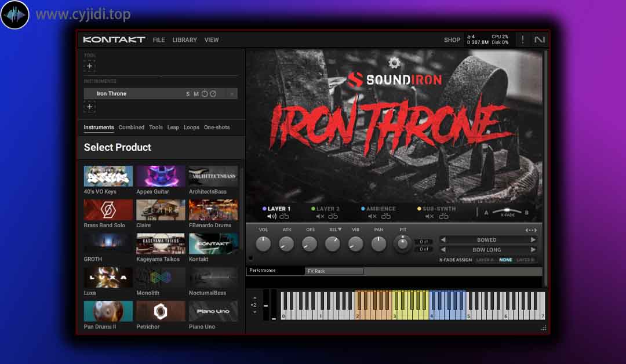Select the One-shots browser tab
This screenshot has height=364, width=626.
217,128
